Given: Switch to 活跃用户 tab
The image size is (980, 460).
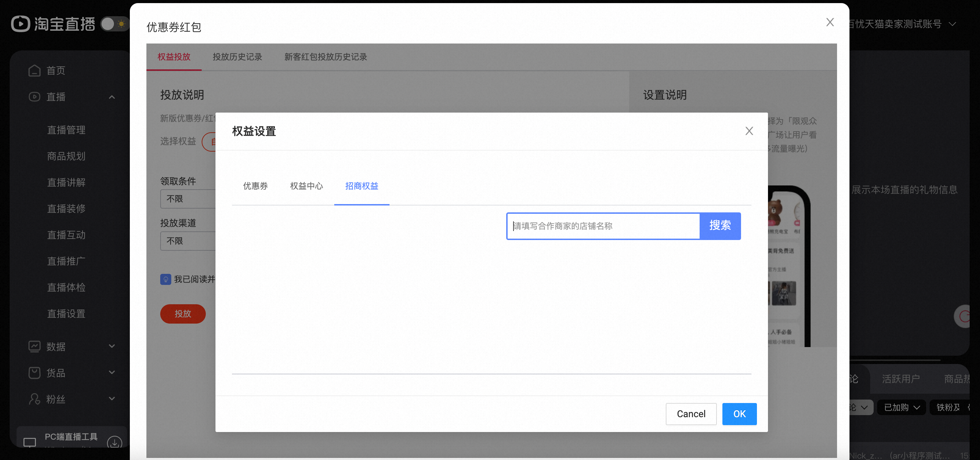Looking at the screenshot, I should tap(901, 379).
